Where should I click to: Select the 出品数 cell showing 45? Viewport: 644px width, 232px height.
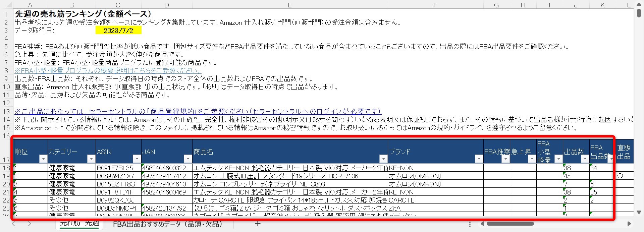pyautogui.click(x=576, y=176)
